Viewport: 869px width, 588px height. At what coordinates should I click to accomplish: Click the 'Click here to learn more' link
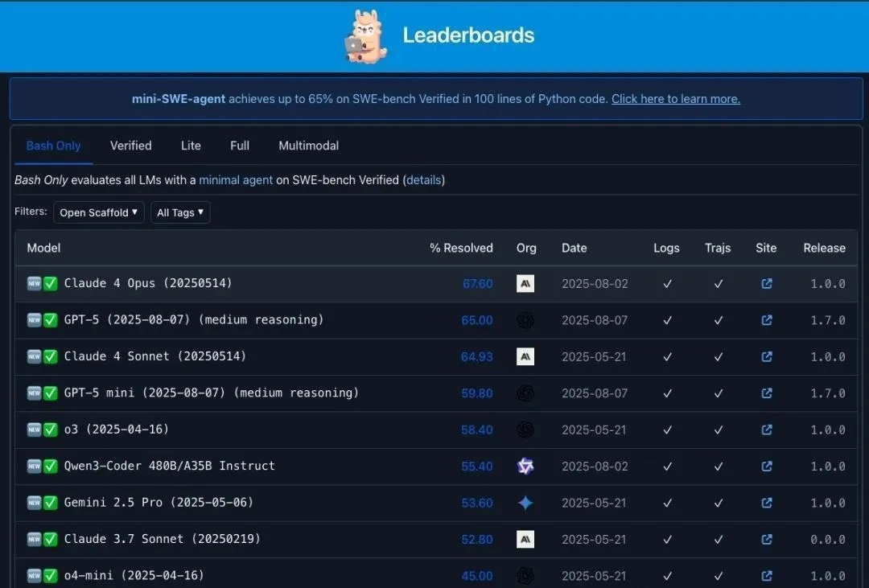(676, 99)
